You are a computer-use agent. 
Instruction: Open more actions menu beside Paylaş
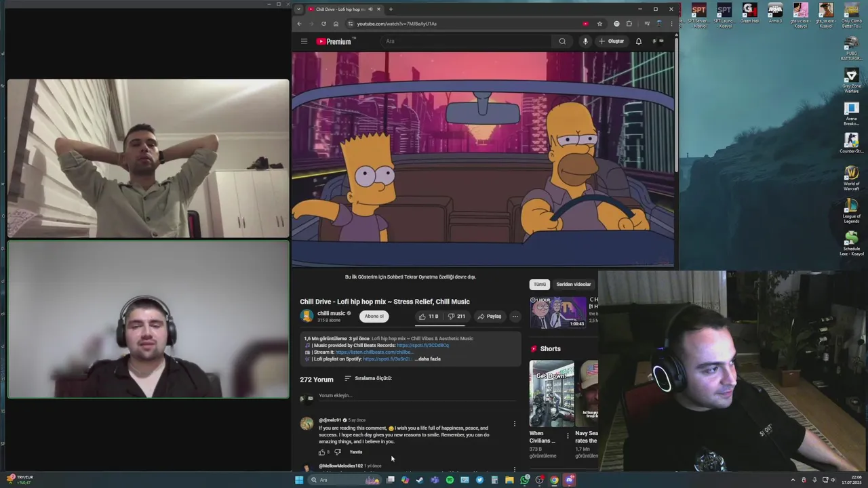[515, 317]
